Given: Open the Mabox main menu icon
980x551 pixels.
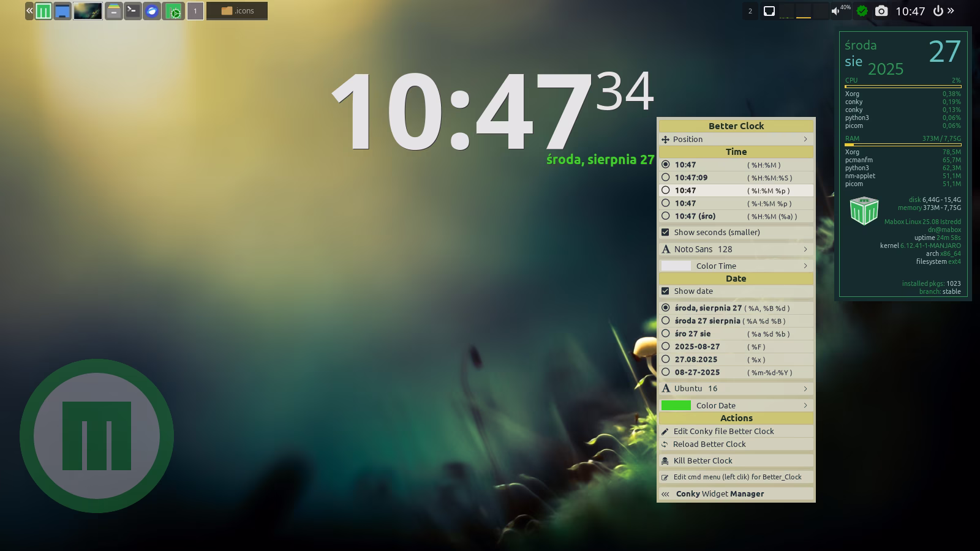Looking at the screenshot, I should (x=43, y=11).
